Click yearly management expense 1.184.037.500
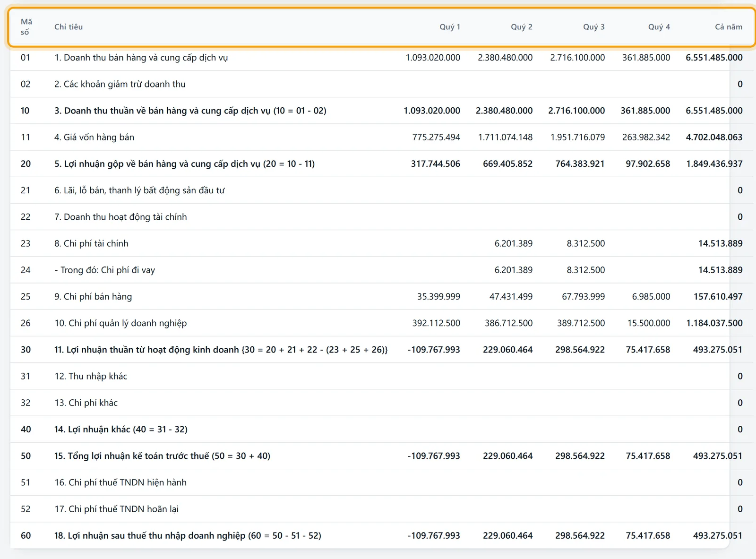This screenshot has height=559, width=756. (x=714, y=323)
